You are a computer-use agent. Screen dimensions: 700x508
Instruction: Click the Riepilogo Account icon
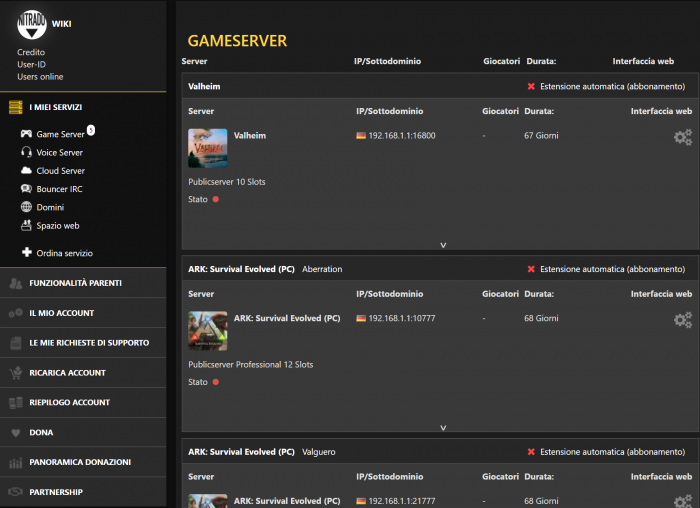pos(16,402)
